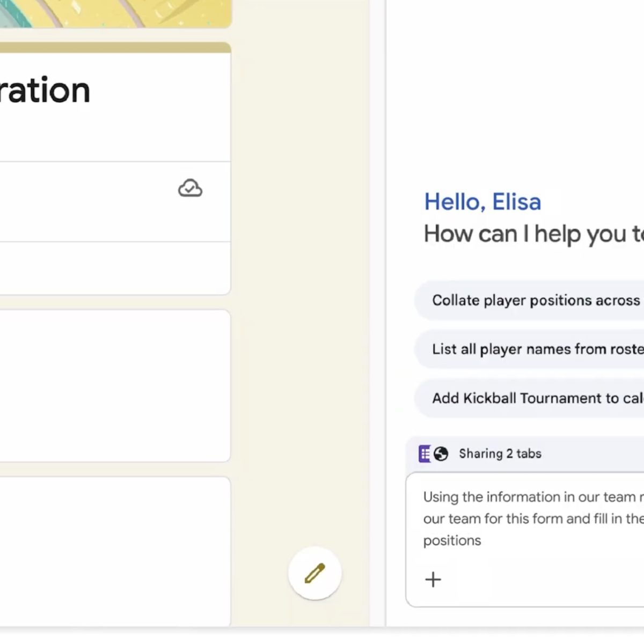Click the divider between form and side panel
The width and height of the screenshot is (644, 644).
385,322
